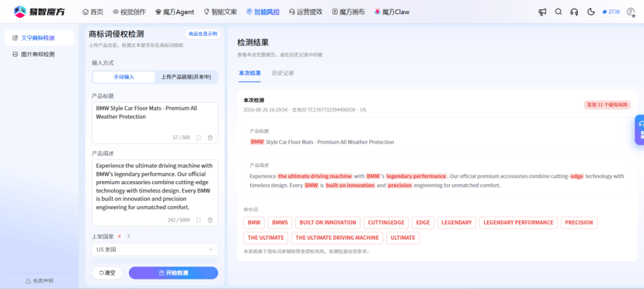Expand the product description field fullscreen
Viewport: 644px width, 289px height.
(x=199, y=220)
